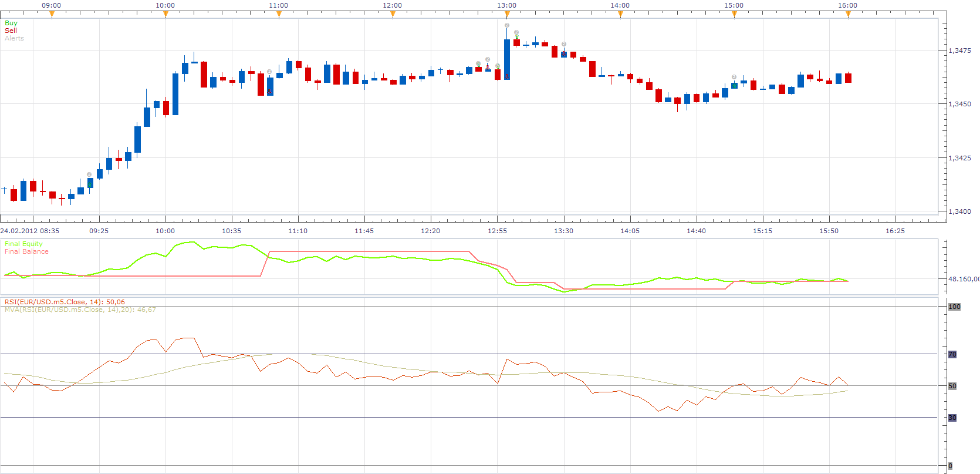The width and height of the screenshot is (980, 474).
Task: Click the 09:25 bottom time axis label
Action: click(x=99, y=231)
